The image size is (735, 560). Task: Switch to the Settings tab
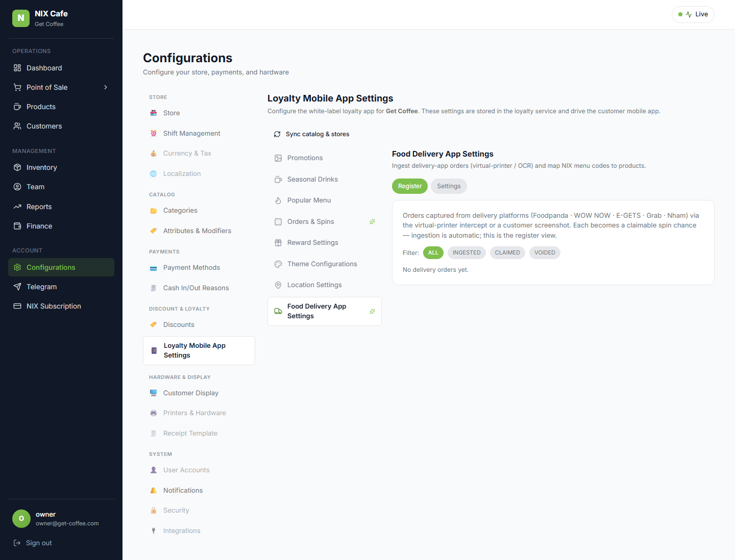(449, 186)
